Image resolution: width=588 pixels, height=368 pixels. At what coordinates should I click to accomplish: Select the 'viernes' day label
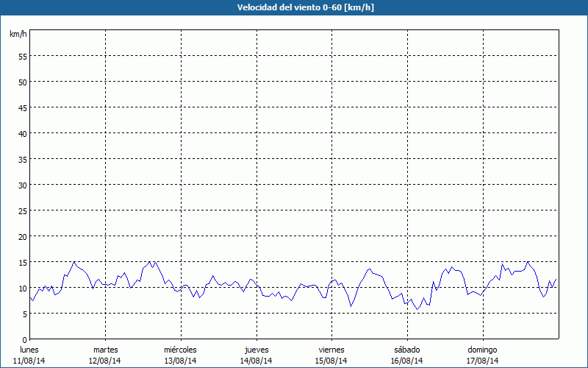(x=331, y=350)
